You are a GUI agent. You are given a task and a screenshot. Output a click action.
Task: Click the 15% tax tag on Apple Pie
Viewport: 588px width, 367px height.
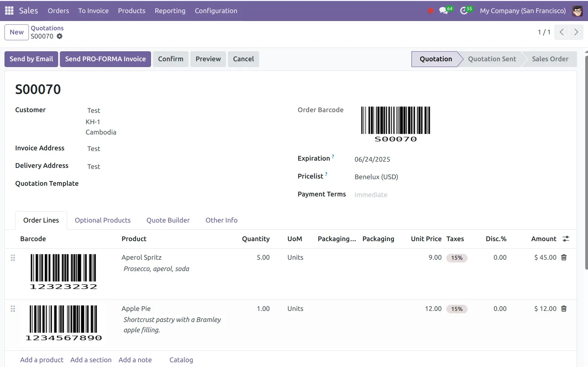(457, 309)
